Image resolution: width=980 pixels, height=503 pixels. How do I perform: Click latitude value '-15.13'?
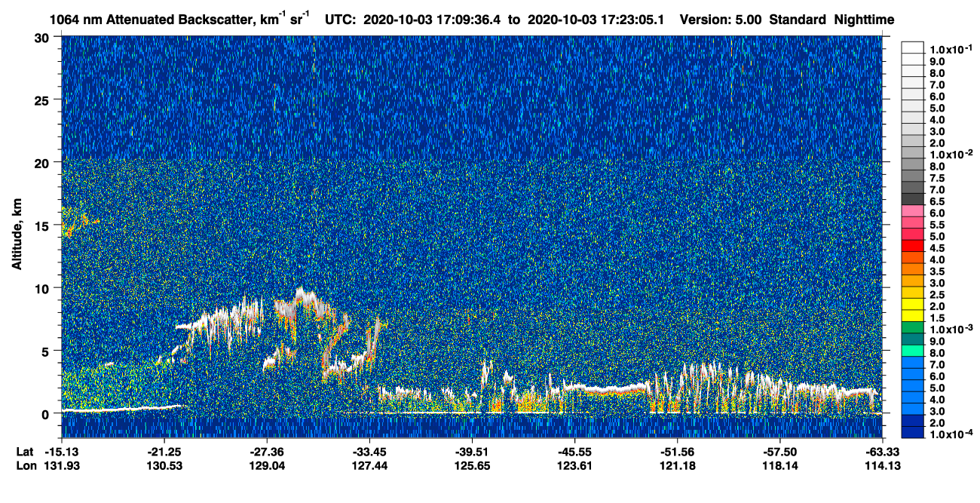[62, 451]
